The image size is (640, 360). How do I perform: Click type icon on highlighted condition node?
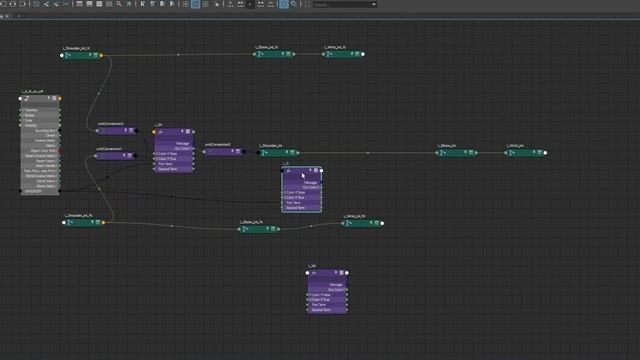pos(288,171)
